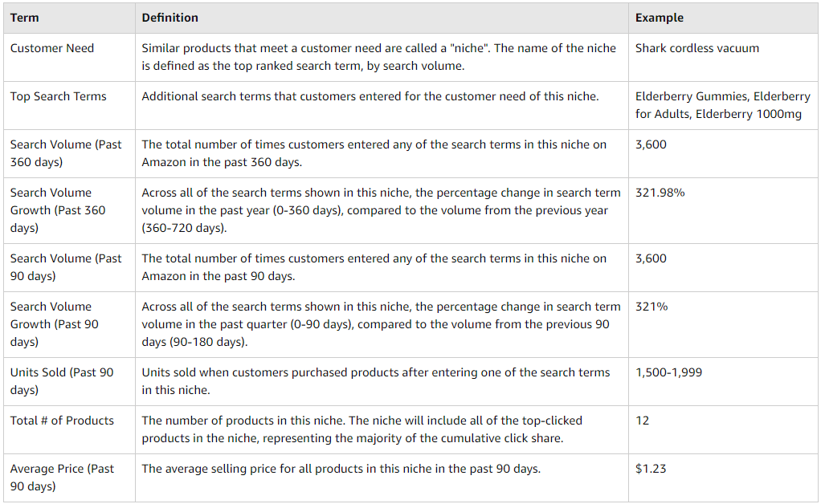The width and height of the screenshot is (821, 504).
Task: Click the Search Volume (Past 360 days) term
Action: [66, 153]
